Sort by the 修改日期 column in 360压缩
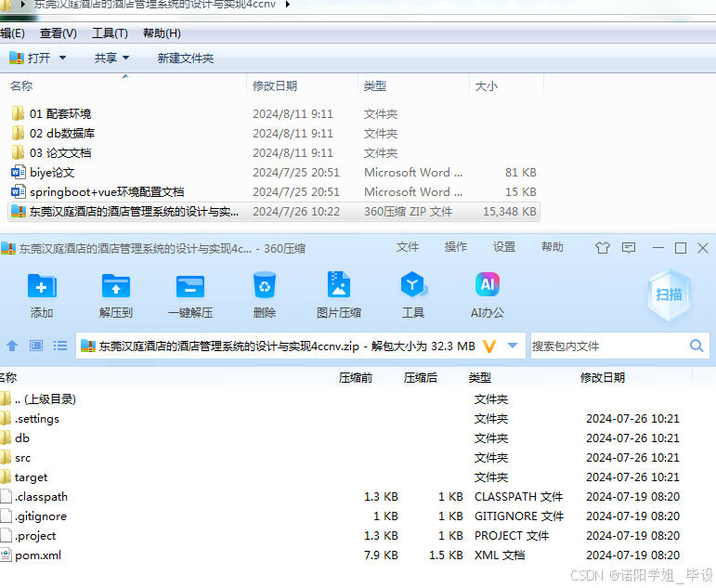716x588 pixels. pyautogui.click(x=603, y=378)
